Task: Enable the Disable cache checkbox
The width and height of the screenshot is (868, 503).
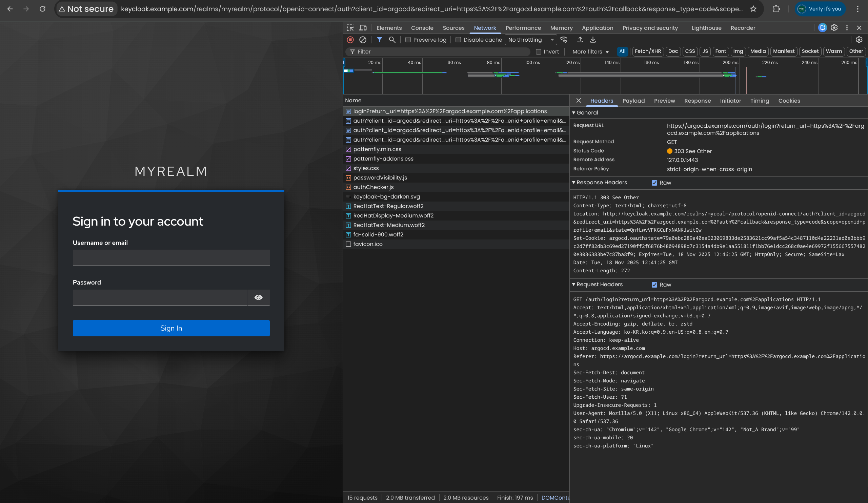Action: click(x=458, y=40)
